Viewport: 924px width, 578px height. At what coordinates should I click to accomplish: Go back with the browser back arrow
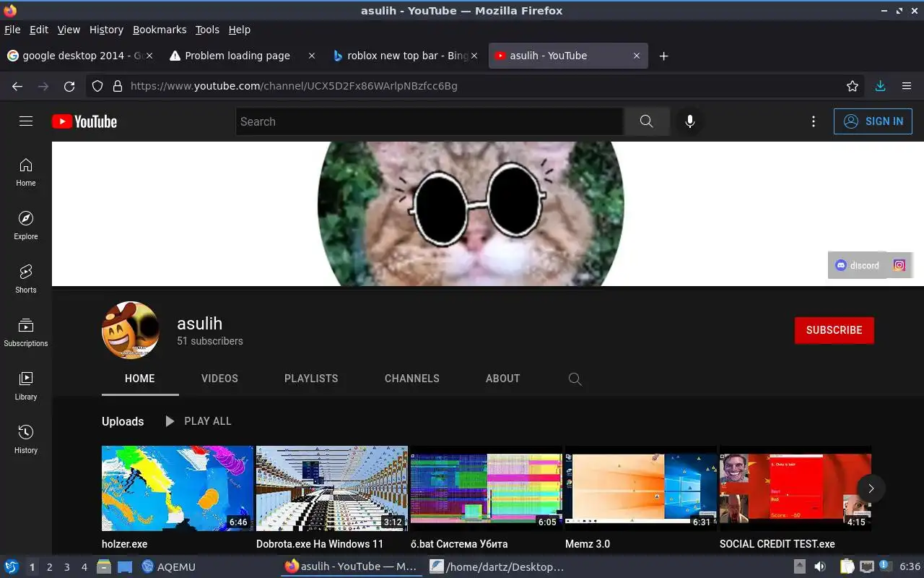pyautogui.click(x=17, y=86)
